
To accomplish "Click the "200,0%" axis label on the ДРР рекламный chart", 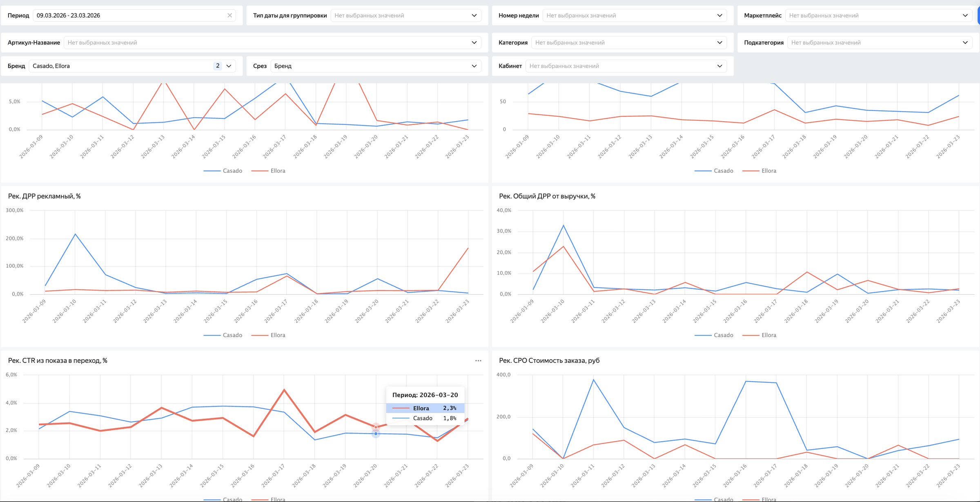I will pyautogui.click(x=15, y=238).
